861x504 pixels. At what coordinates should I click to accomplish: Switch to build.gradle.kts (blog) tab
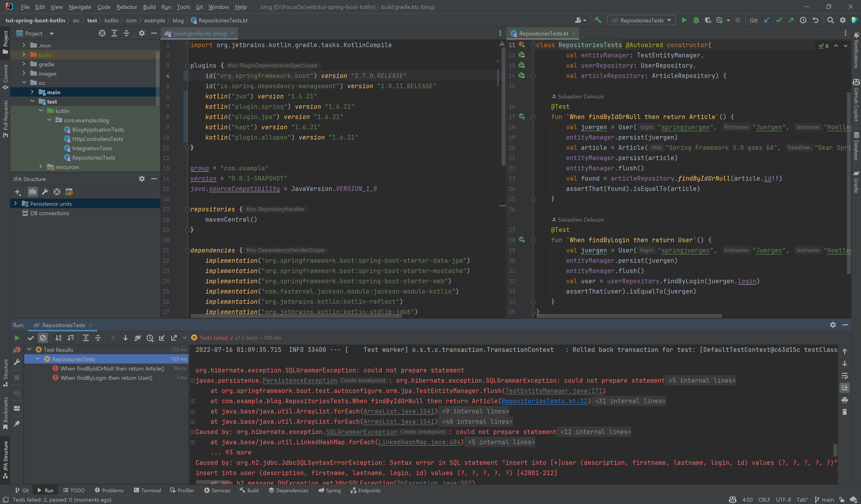(x=200, y=34)
